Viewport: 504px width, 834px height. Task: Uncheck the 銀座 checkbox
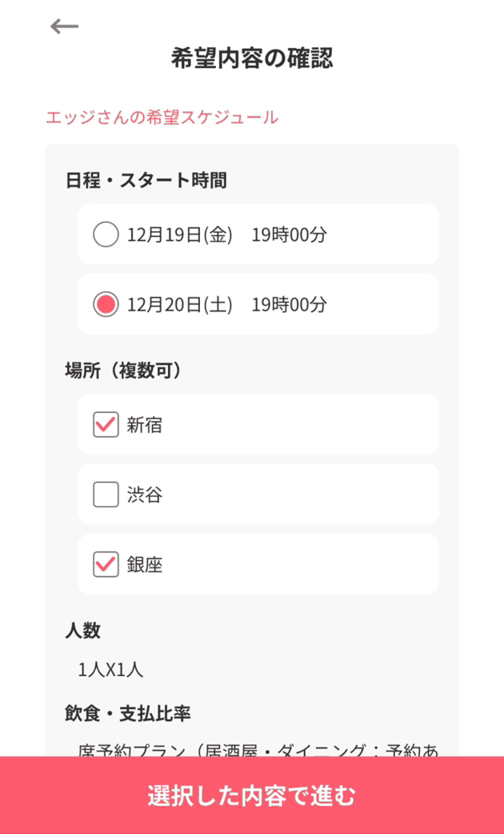click(x=106, y=565)
